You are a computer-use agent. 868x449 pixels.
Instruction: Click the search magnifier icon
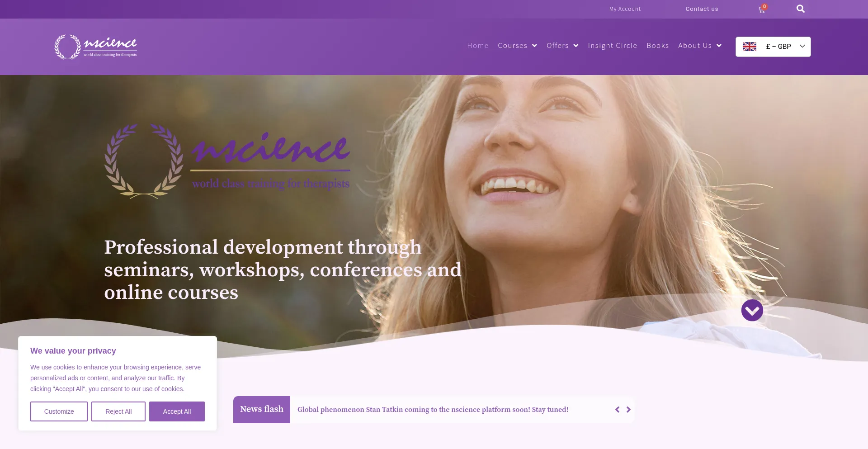point(800,9)
